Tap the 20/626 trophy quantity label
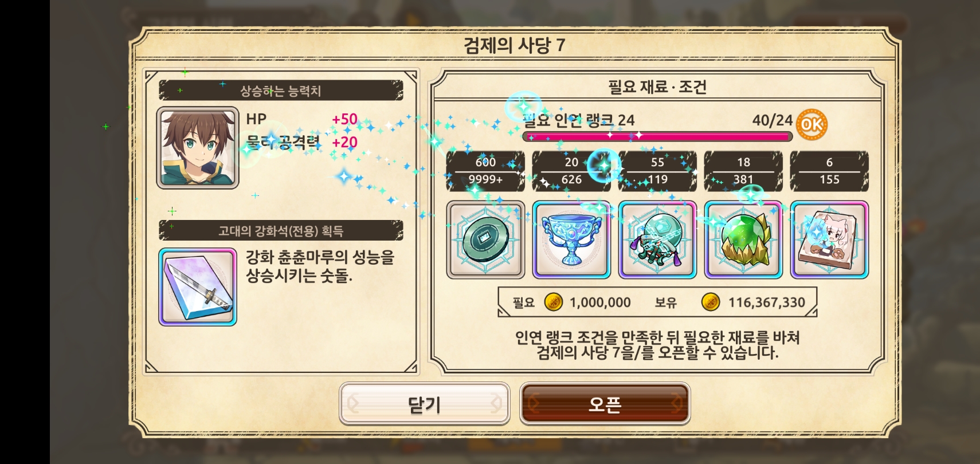 tap(571, 171)
